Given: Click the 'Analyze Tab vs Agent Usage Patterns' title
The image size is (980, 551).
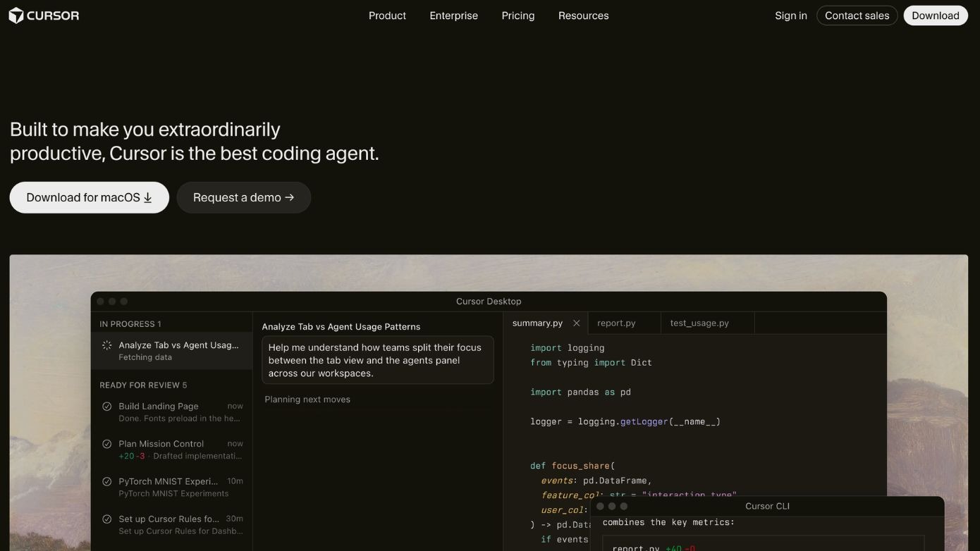Looking at the screenshot, I should click(341, 327).
